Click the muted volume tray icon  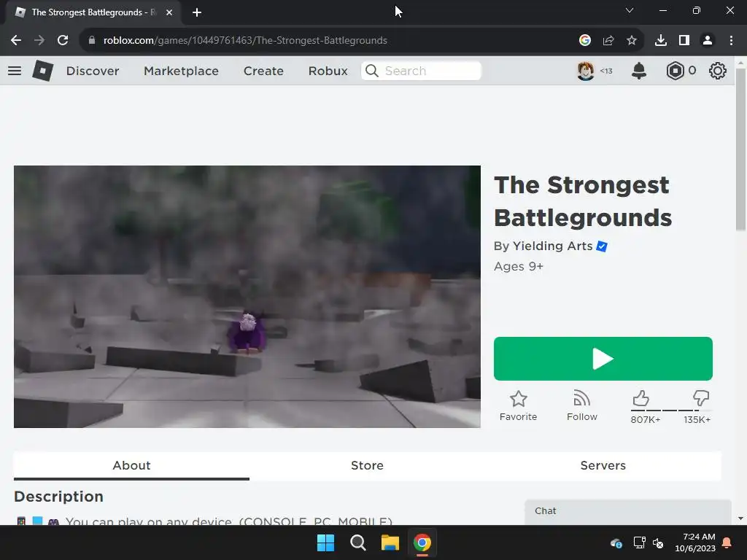point(659,542)
